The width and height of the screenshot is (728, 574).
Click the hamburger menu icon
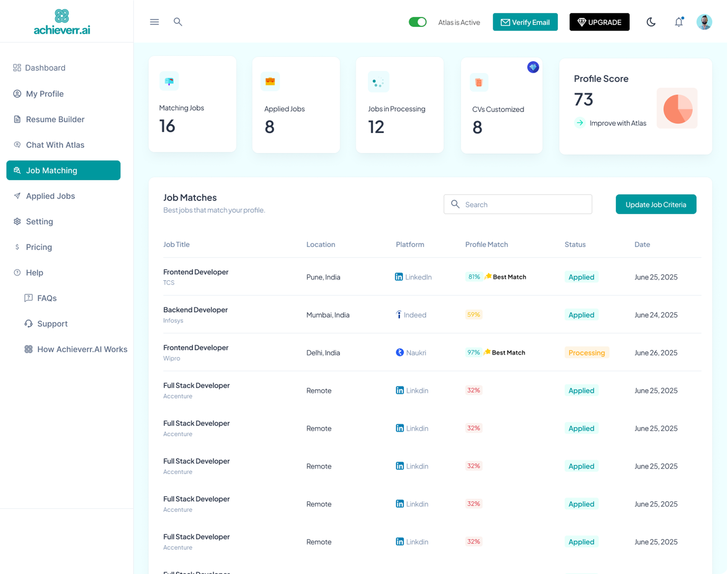(x=154, y=22)
